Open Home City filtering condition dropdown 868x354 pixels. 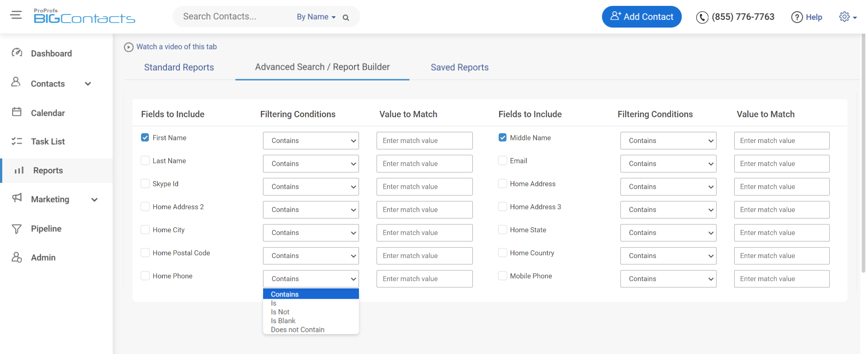(311, 233)
